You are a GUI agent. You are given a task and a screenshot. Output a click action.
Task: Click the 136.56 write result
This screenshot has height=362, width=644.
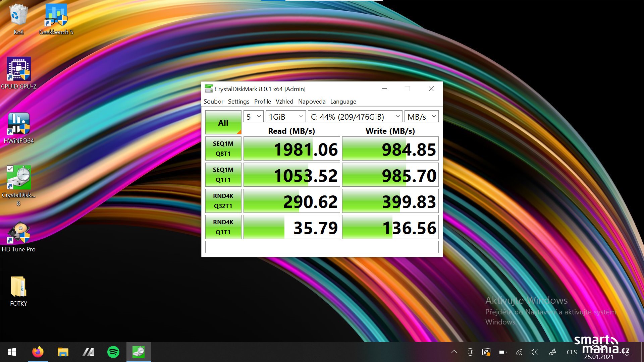click(390, 227)
